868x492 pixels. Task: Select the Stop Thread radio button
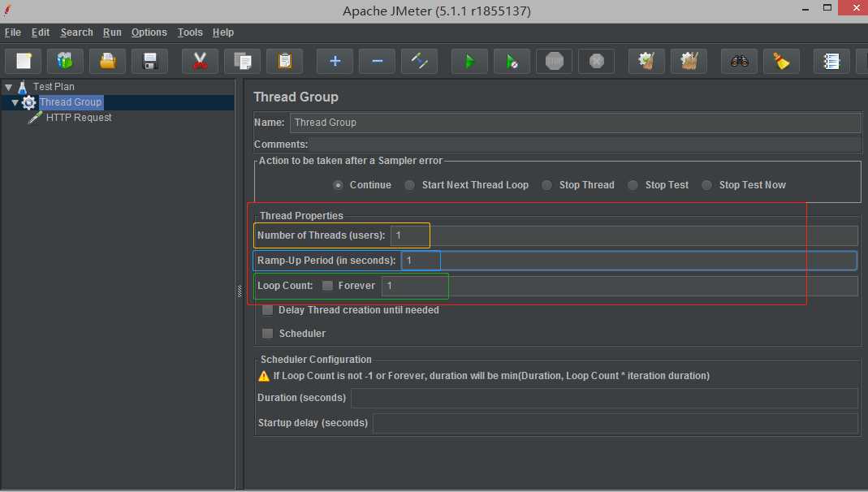click(x=547, y=185)
